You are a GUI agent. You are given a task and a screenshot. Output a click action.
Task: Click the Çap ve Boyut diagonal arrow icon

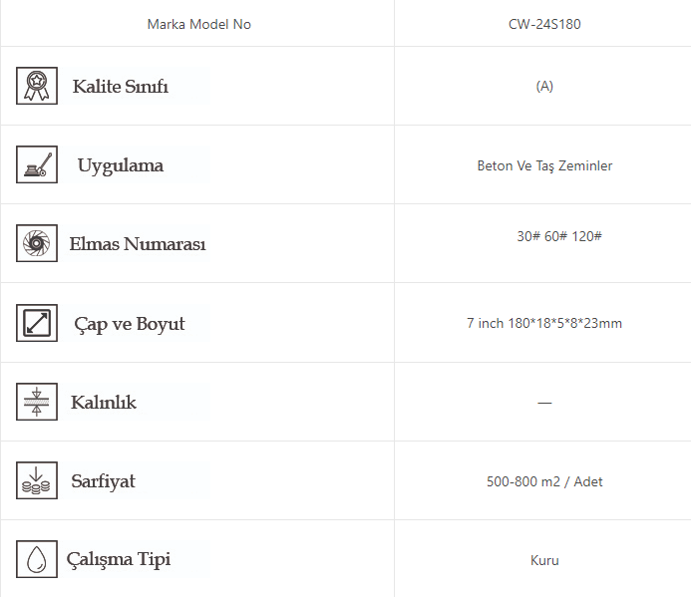pos(37,323)
